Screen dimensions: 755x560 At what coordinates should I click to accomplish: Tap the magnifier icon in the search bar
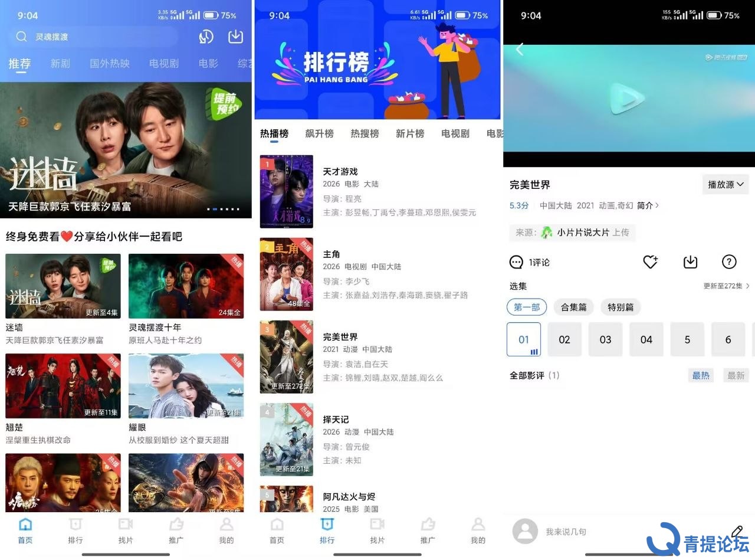coord(21,37)
